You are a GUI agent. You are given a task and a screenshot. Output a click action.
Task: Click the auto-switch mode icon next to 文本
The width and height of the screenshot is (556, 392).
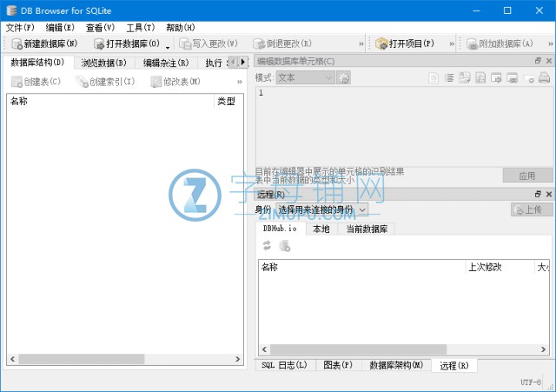(x=344, y=77)
